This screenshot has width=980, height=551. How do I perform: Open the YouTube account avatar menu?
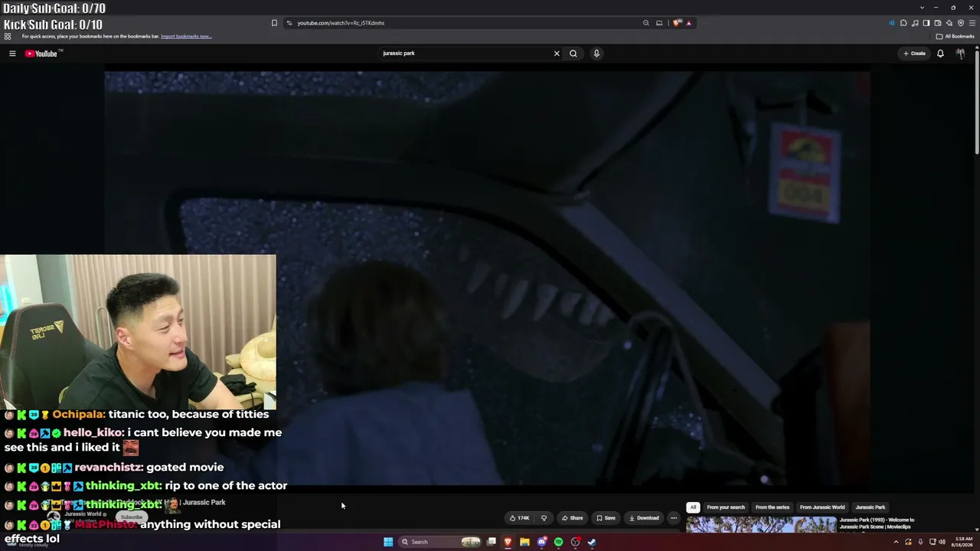pyautogui.click(x=960, y=54)
